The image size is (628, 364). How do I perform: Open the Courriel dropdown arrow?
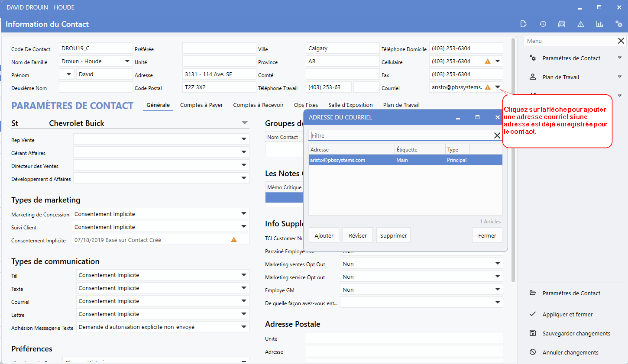[x=498, y=87]
